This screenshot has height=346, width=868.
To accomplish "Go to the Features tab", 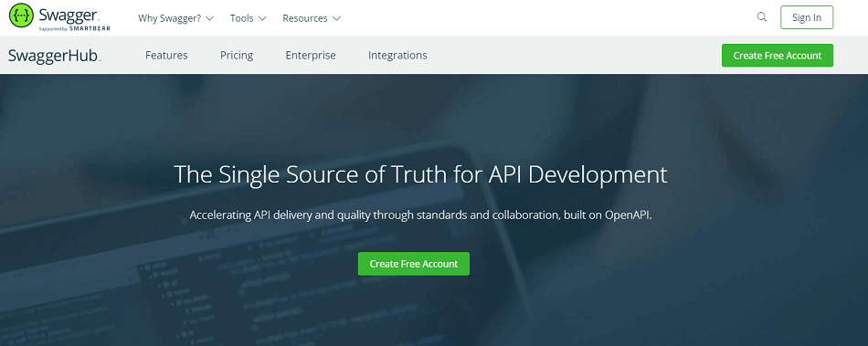I will coord(166,56).
